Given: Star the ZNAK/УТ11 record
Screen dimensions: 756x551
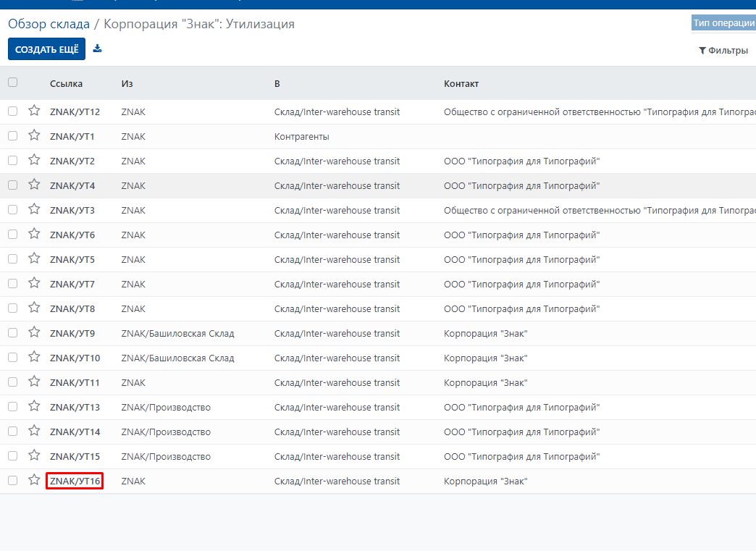Looking at the screenshot, I should coord(34,382).
